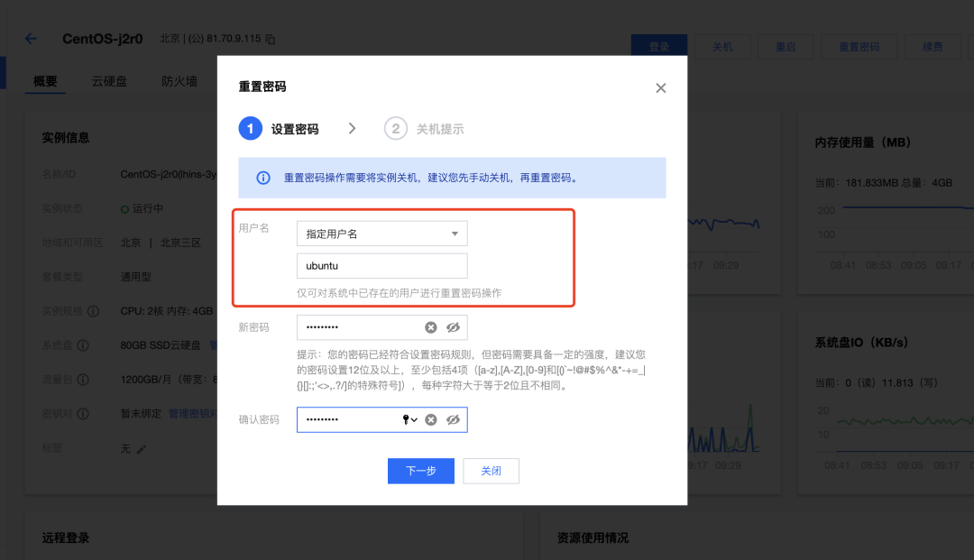Go back using the left arrow icon
This screenshot has width=974, height=560.
click(31, 39)
